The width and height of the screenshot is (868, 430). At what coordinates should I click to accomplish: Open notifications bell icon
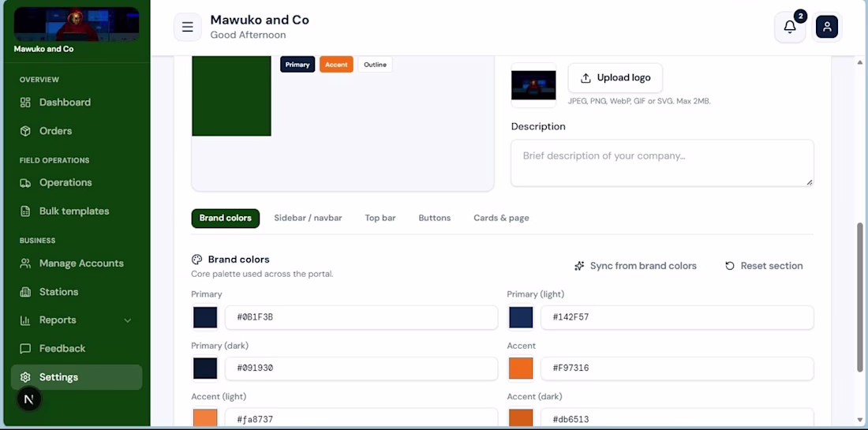point(790,27)
